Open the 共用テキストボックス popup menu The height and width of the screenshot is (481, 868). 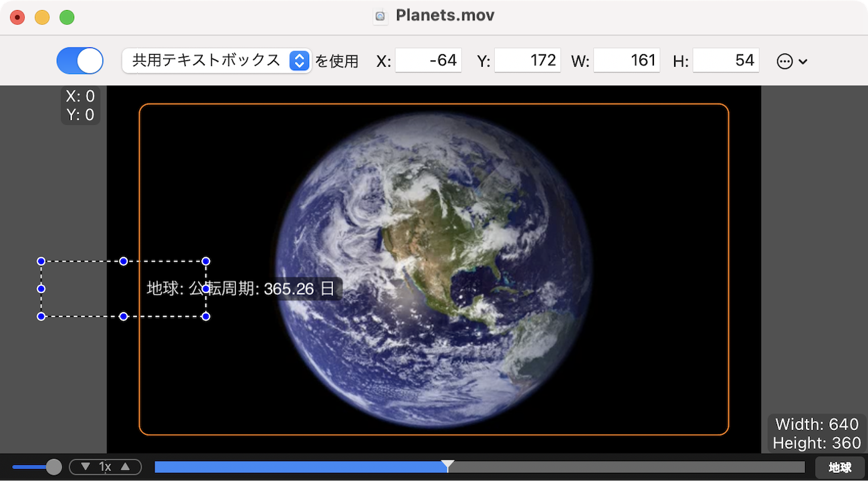[x=217, y=61]
